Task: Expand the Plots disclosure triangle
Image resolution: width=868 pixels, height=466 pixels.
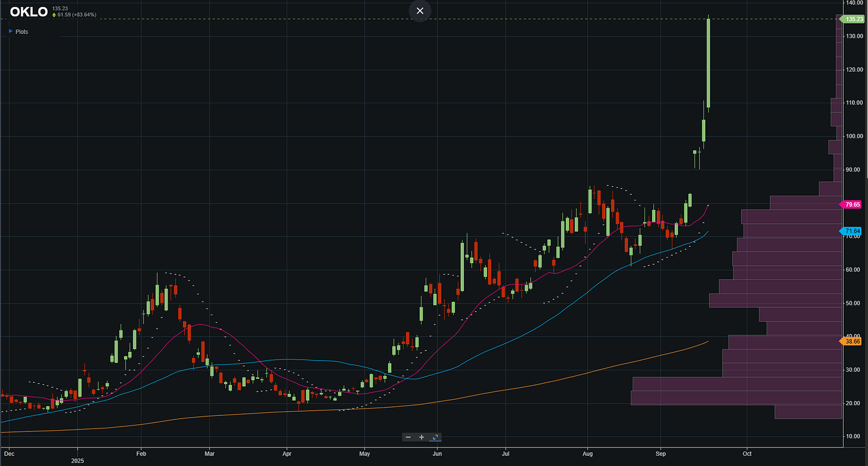Action: pyautogui.click(x=10, y=32)
